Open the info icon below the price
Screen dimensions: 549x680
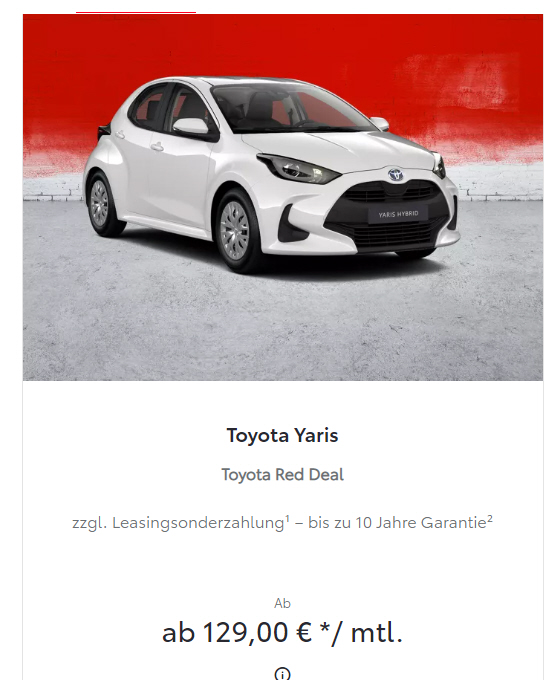click(x=282, y=674)
